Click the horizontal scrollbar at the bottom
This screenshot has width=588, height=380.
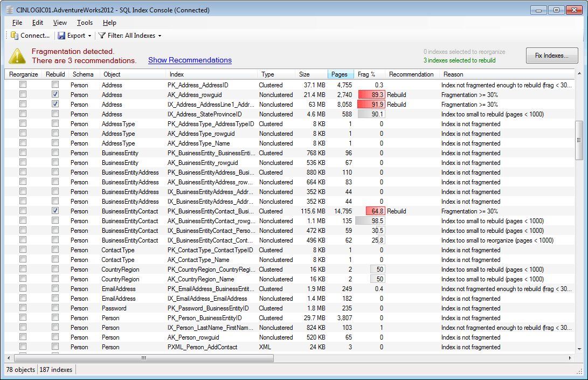pyautogui.click(x=143, y=358)
